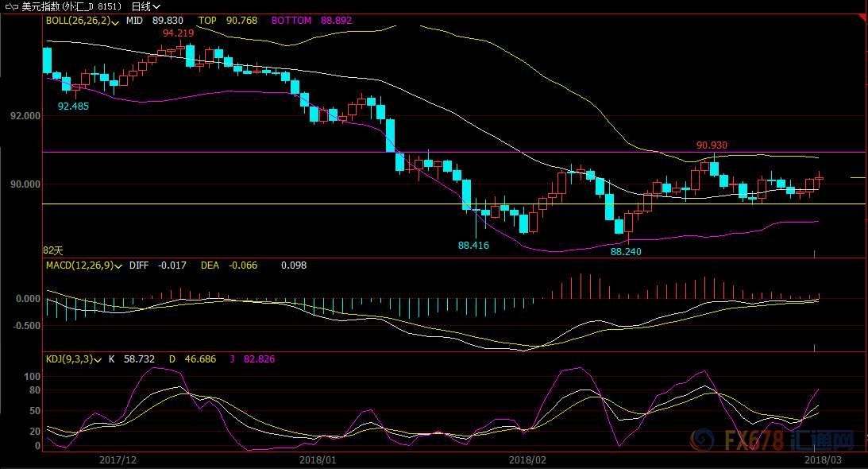
Task: Click the MACD histogram value 0.098
Action: coord(293,266)
